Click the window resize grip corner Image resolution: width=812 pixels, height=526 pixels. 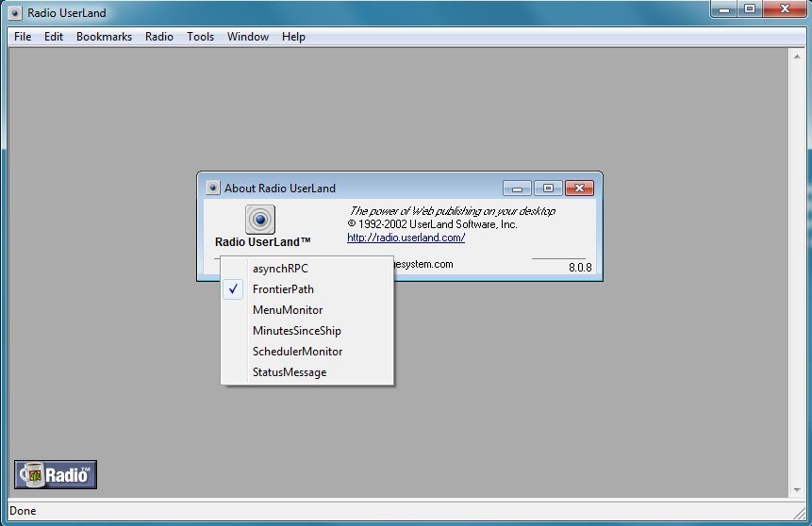tap(799, 512)
